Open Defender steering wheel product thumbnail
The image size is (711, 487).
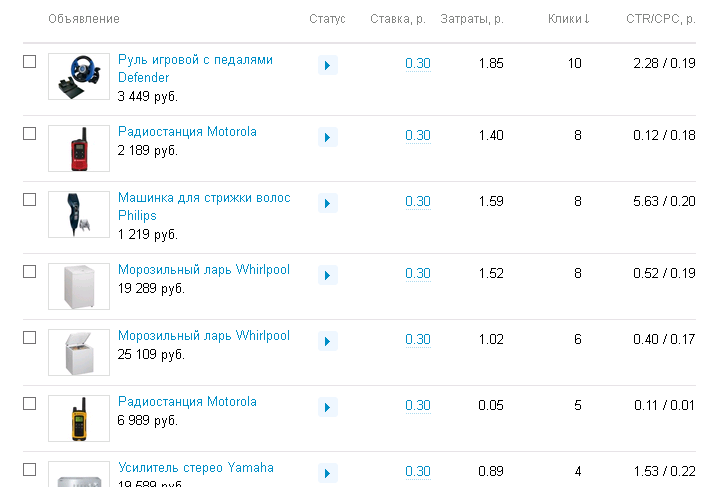pos(79,77)
